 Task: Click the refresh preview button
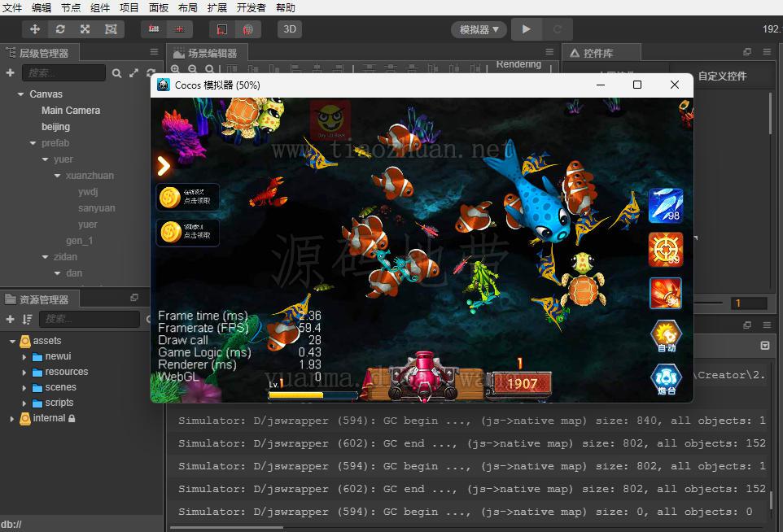click(558, 29)
